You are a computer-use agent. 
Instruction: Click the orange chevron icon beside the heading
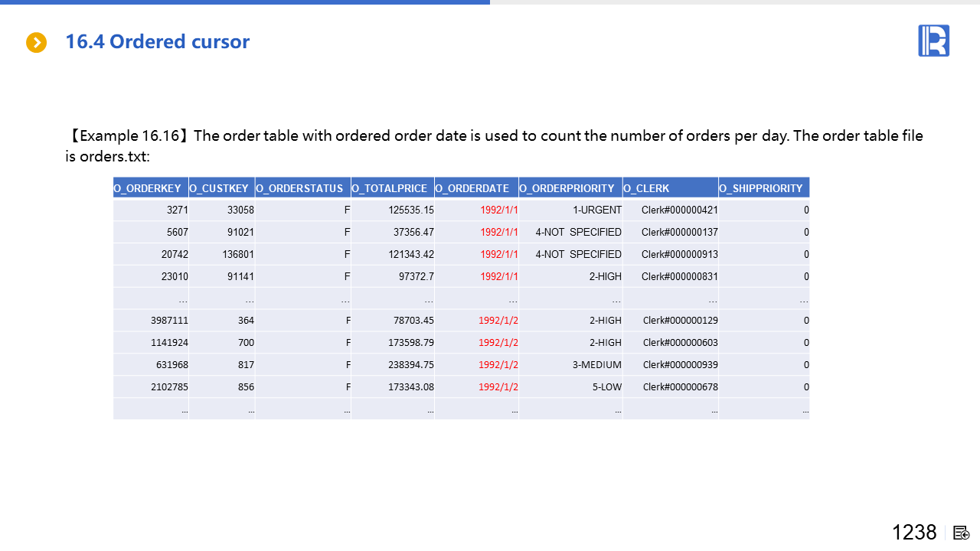click(x=37, y=42)
